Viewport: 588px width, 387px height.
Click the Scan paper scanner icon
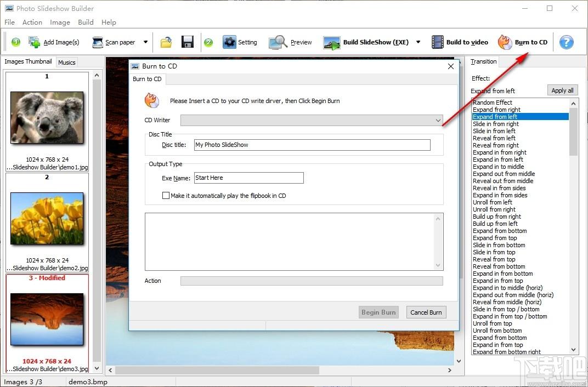[x=98, y=42]
